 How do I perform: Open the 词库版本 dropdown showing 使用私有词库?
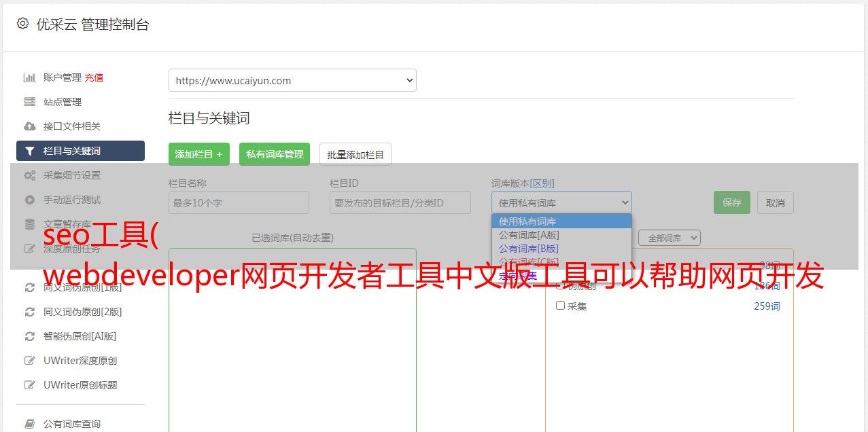point(561,202)
